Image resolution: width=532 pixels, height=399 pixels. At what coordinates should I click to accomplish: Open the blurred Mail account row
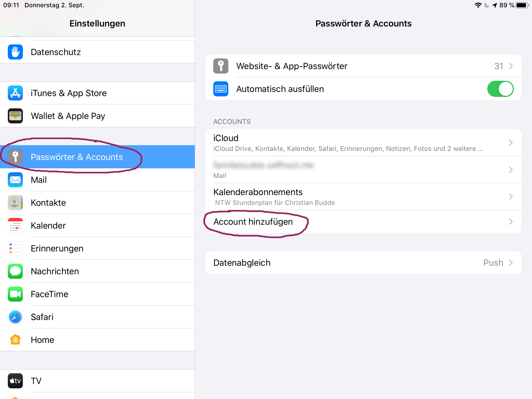tap(363, 170)
